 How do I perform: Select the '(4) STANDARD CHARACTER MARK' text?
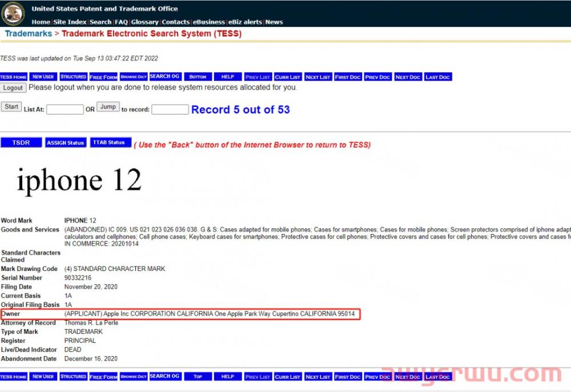click(115, 269)
